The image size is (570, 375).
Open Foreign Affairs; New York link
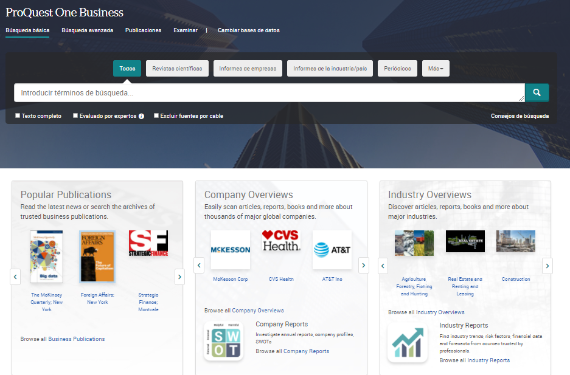coord(97,298)
